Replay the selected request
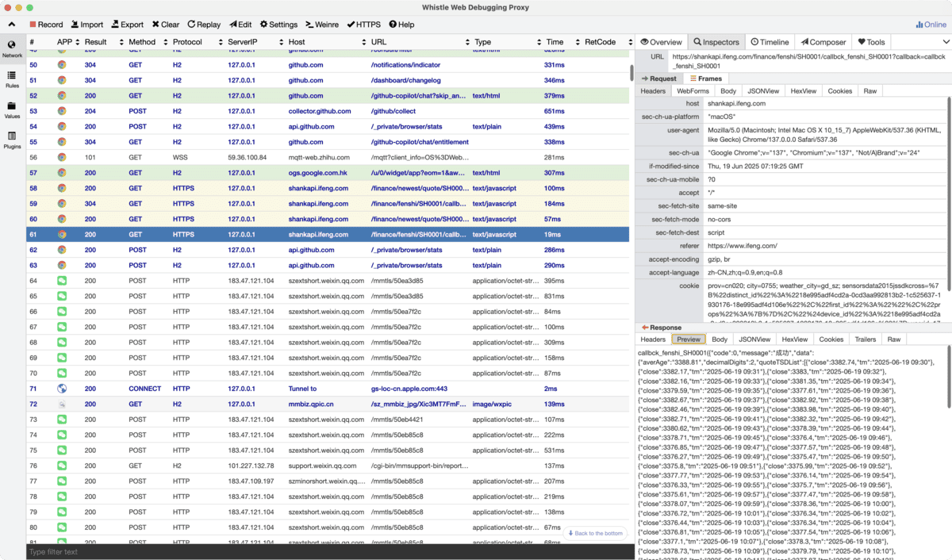Viewport: 952px width, 560px height. coord(204,25)
